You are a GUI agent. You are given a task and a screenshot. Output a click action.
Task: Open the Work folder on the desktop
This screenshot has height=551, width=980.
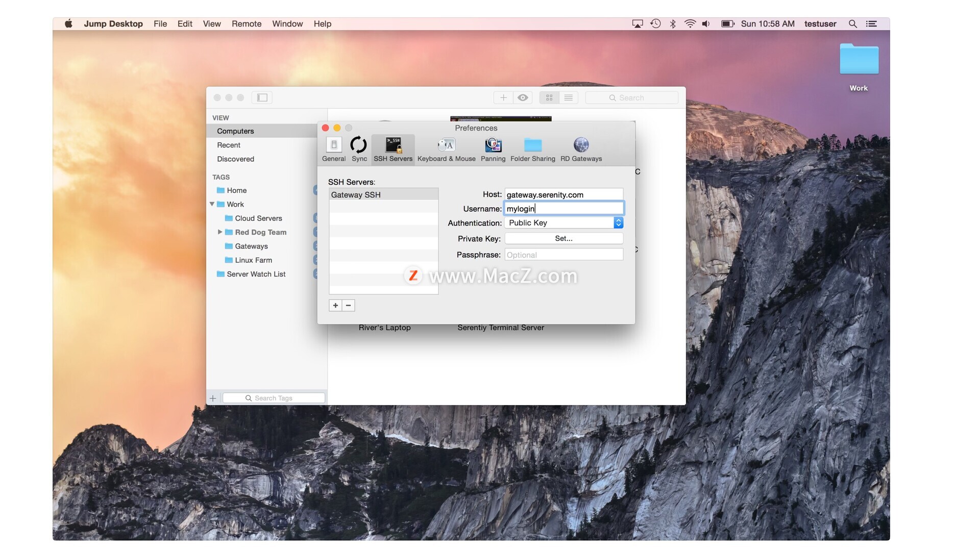(859, 67)
